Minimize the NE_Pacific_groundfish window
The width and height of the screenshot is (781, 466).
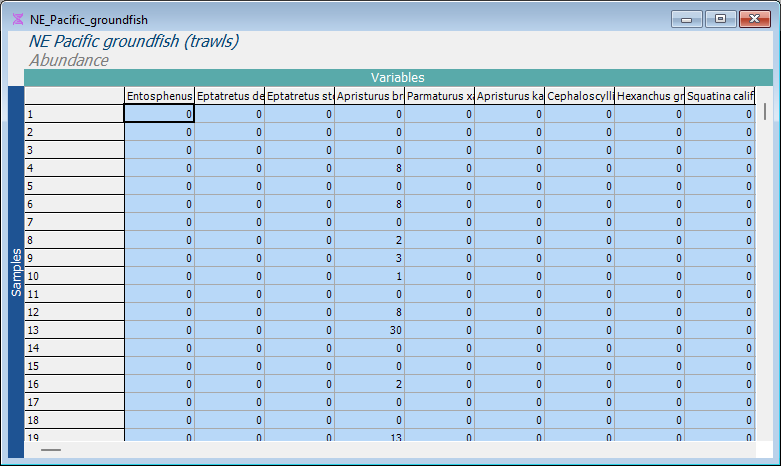(688, 19)
